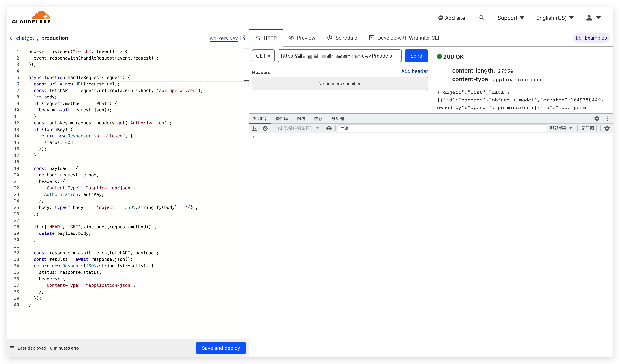Toggle the console sidebar panel icon
This screenshot has height=364, width=620.
[255, 128]
